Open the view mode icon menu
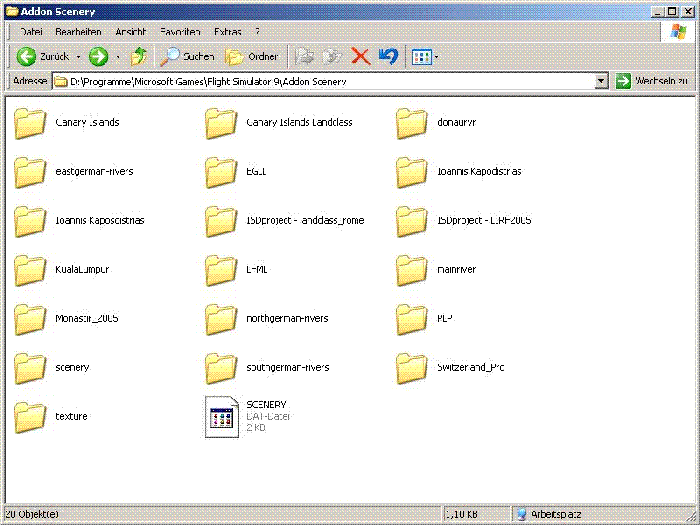The height and width of the screenshot is (525, 700). (424, 57)
